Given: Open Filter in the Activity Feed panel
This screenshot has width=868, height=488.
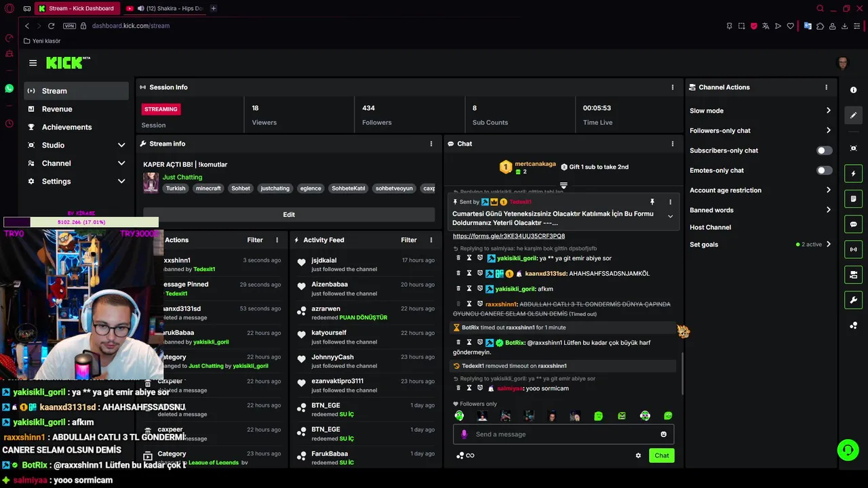Looking at the screenshot, I should click(409, 240).
